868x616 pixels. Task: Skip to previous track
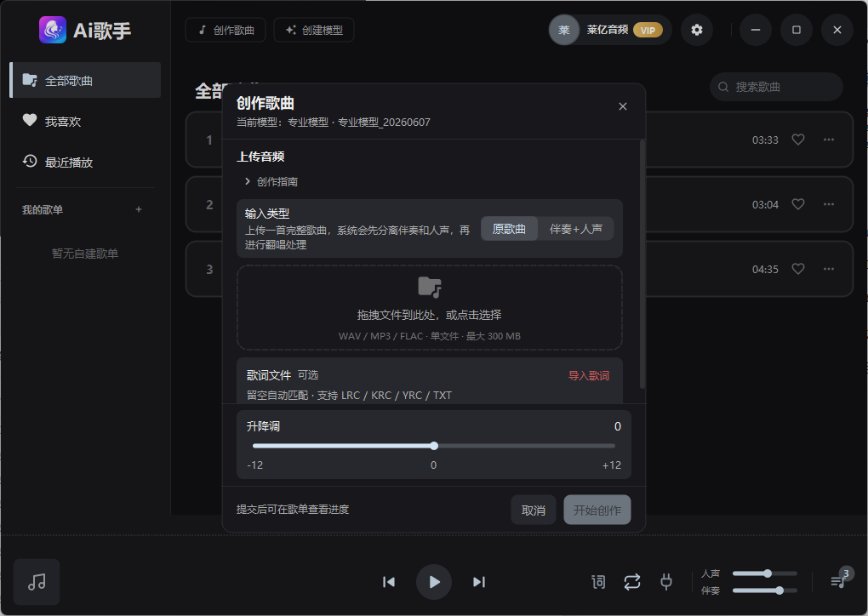[x=389, y=582]
